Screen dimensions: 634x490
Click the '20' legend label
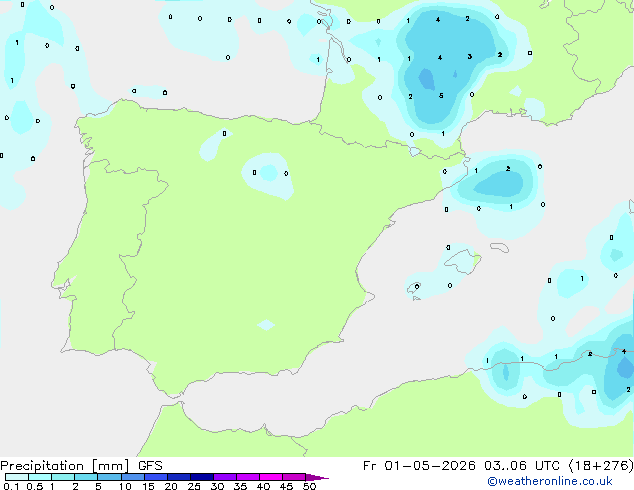171,486
